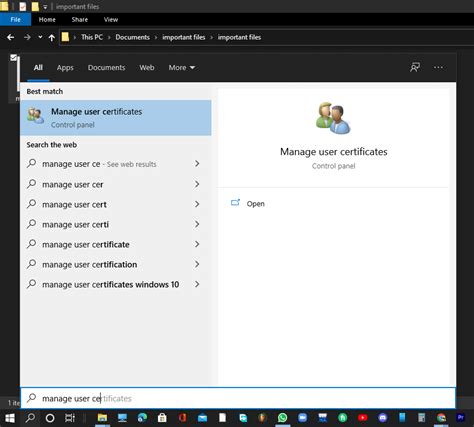Click the large Manage user certificates preview icon
Viewport: 474px width, 427px height.
point(333,118)
